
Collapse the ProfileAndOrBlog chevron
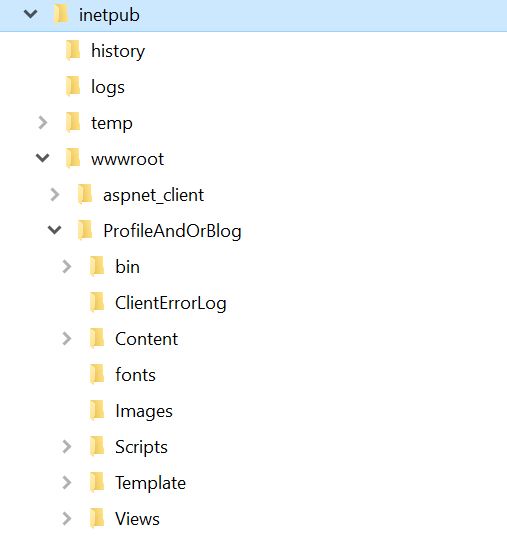tap(55, 230)
